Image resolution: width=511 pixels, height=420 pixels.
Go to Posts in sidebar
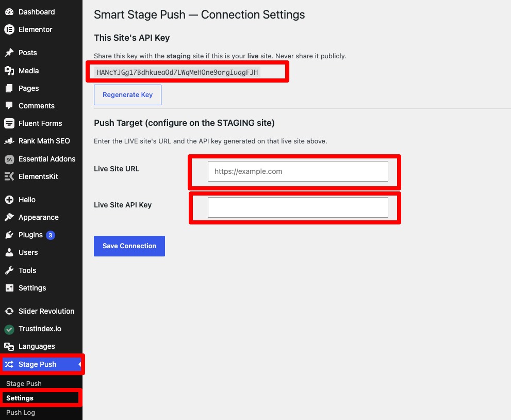tap(28, 53)
